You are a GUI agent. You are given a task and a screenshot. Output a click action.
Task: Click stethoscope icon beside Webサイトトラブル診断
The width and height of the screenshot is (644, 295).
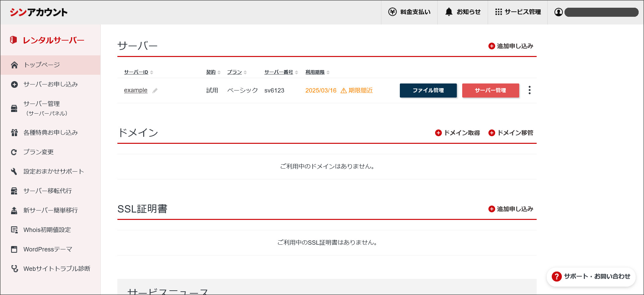coord(14,269)
